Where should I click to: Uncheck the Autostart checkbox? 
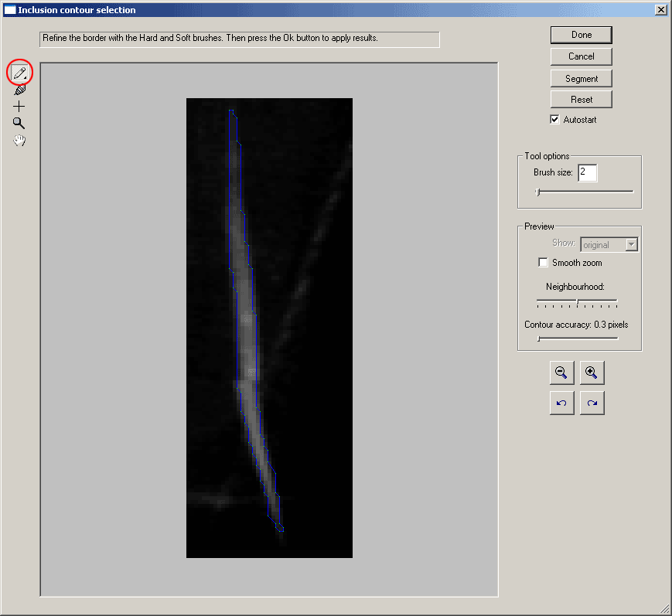coord(554,120)
